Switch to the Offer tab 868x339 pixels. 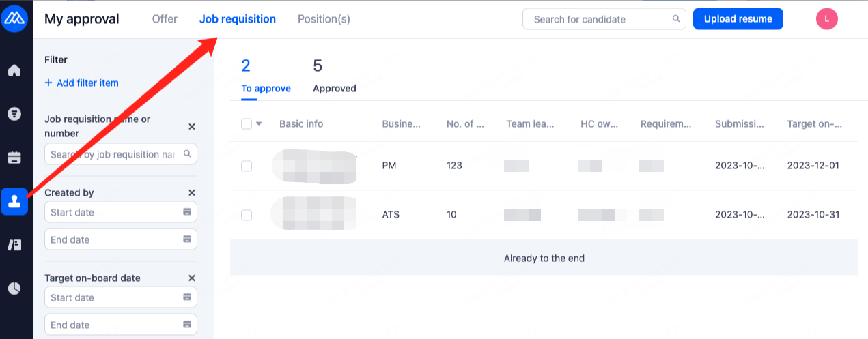point(165,19)
